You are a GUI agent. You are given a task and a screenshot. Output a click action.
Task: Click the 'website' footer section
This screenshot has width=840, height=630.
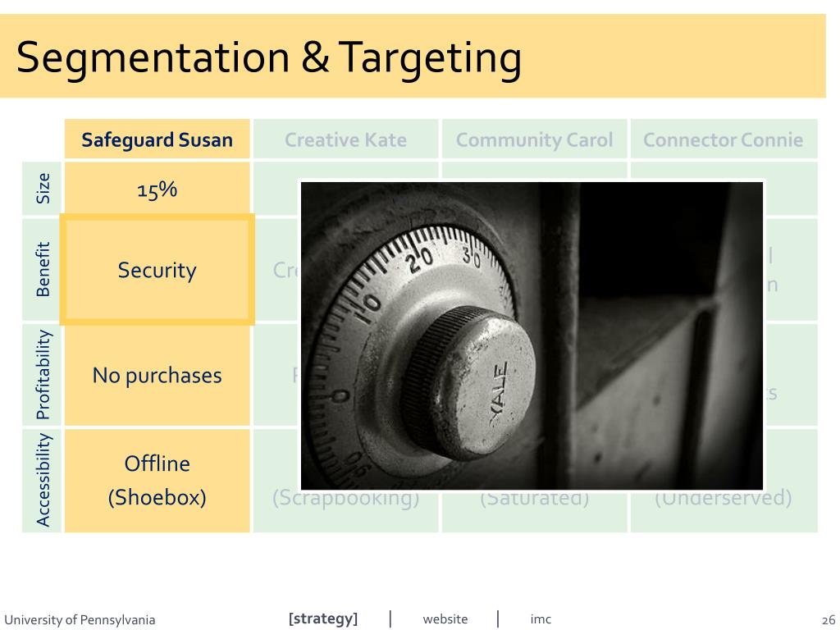(x=445, y=619)
